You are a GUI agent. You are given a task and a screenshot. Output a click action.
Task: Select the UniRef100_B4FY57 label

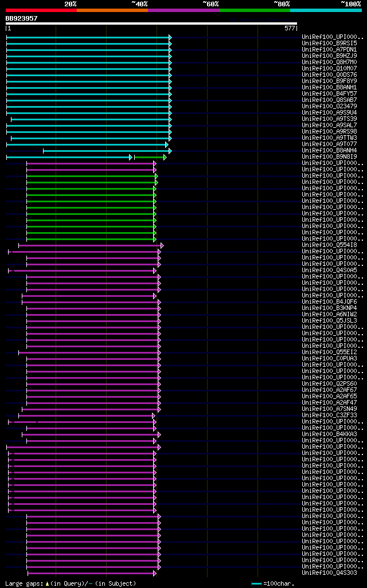click(x=329, y=94)
